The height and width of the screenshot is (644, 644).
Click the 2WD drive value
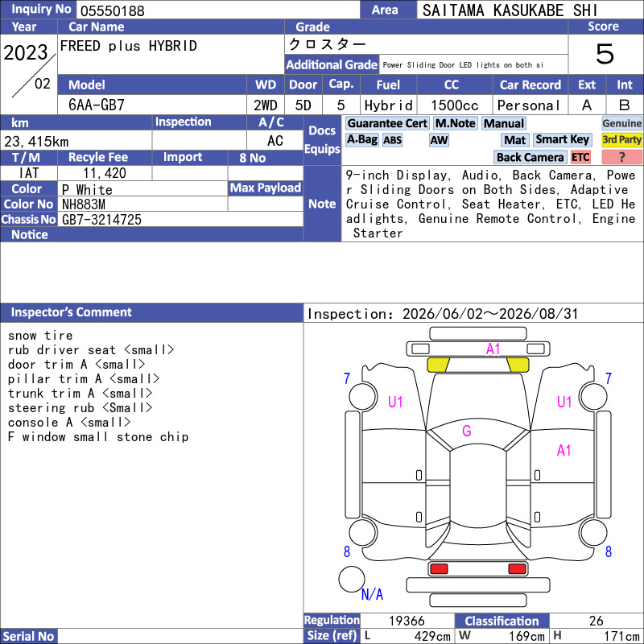pyautogui.click(x=266, y=105)
